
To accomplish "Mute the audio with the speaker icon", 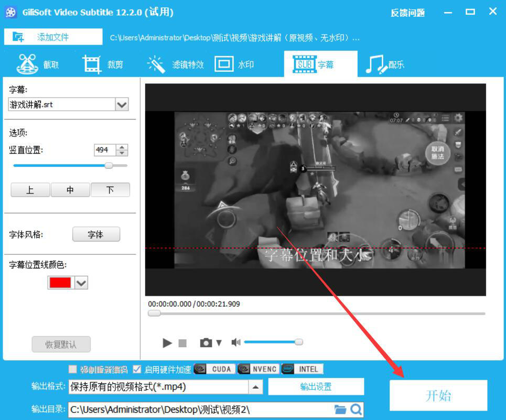I will click(236, 342).
